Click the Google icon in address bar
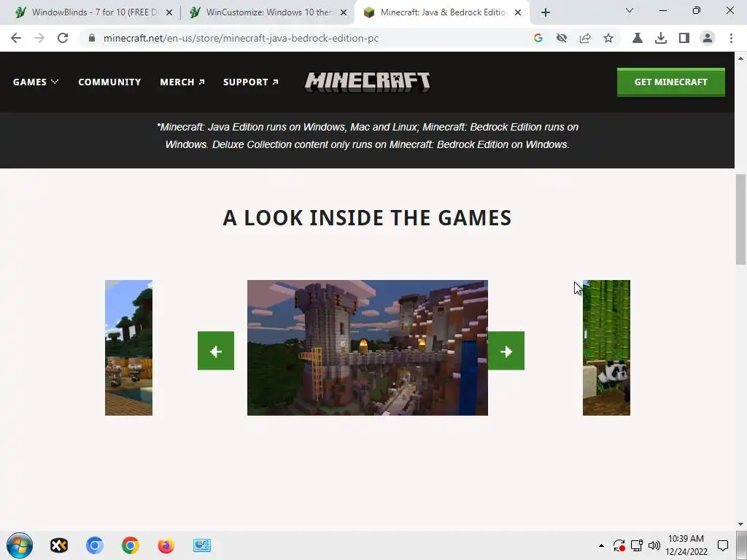 tap(538, 38)
